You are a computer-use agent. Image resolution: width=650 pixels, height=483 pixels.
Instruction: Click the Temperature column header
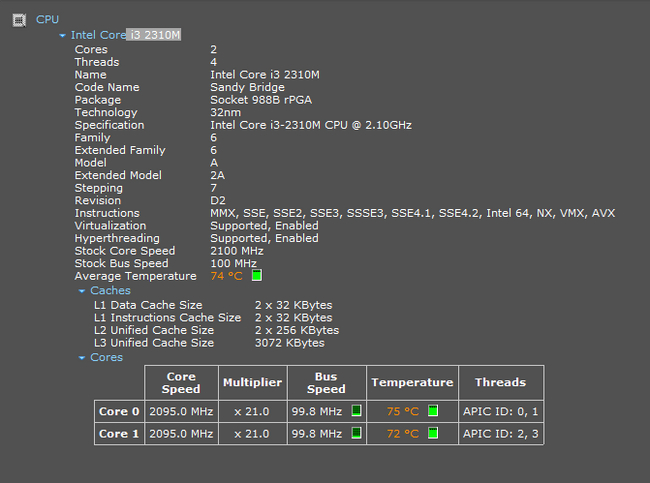412,382
